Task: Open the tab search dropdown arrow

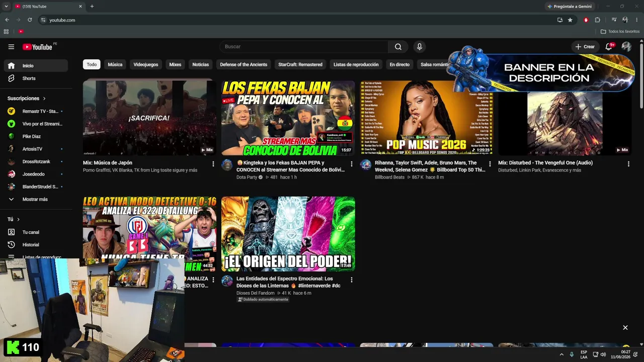Action: click(x=7, y=7)
